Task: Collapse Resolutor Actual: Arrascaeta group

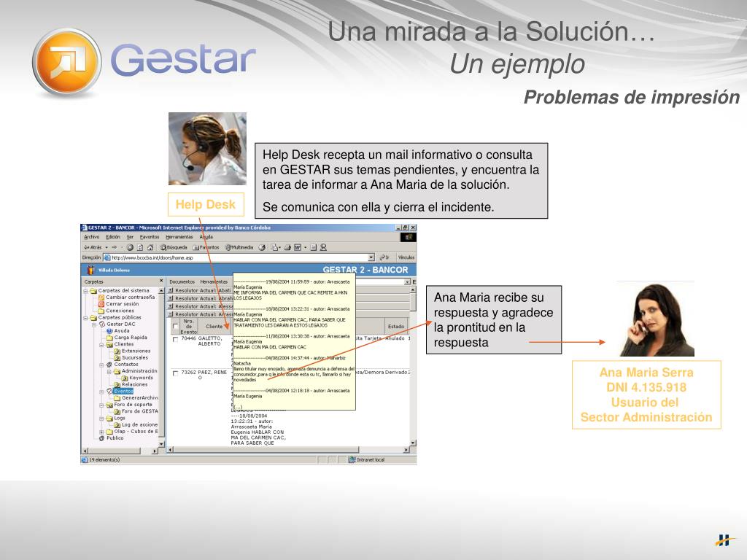Action: coord(171,314)
